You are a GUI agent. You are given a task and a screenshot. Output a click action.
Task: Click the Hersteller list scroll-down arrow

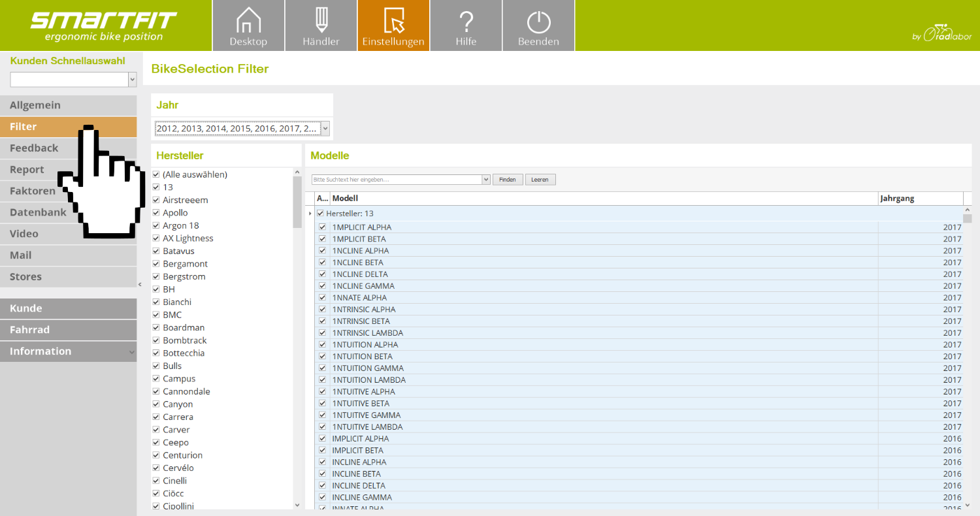point(297,505)
